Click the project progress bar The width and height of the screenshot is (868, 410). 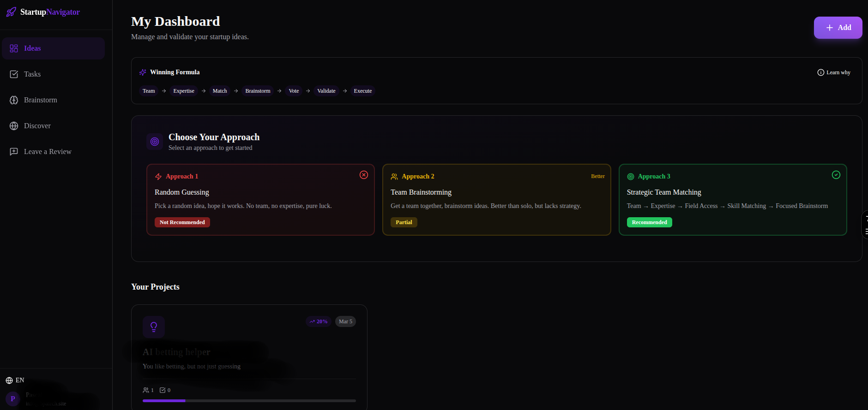(x=249, y=401)
